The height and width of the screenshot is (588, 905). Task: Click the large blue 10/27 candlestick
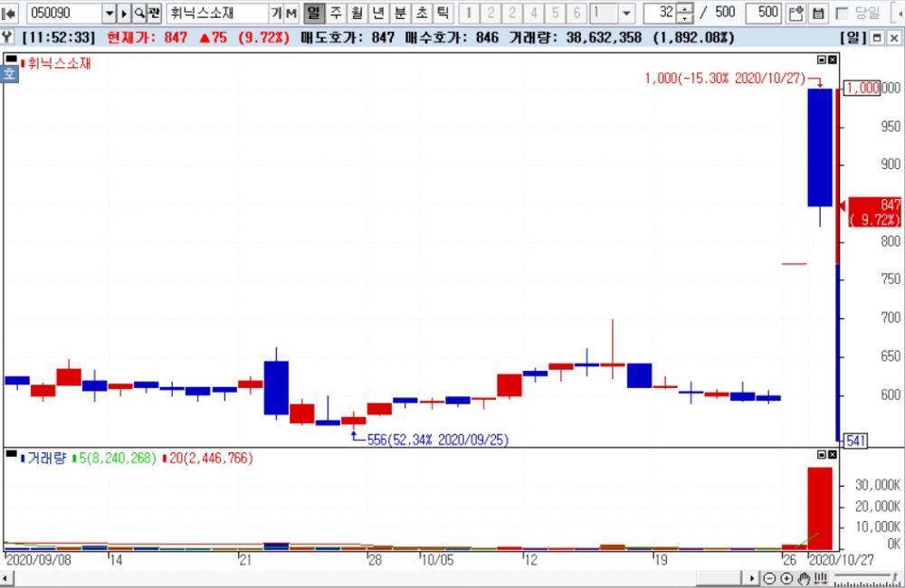[x=820, y=147]
